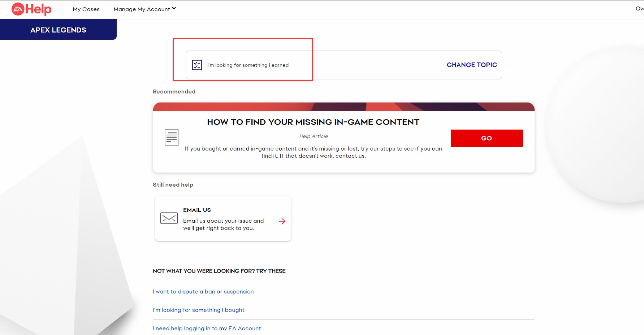The width and height of the screenshot is (644, 335).
Task: Click the red GO button
Action: tap(487, 138)
